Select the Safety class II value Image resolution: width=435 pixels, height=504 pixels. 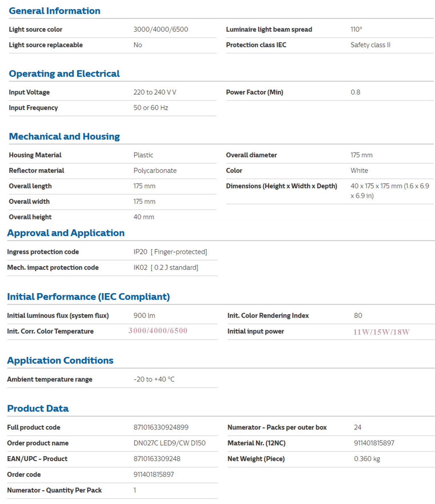pyautogui.click(x=370, y=45)
